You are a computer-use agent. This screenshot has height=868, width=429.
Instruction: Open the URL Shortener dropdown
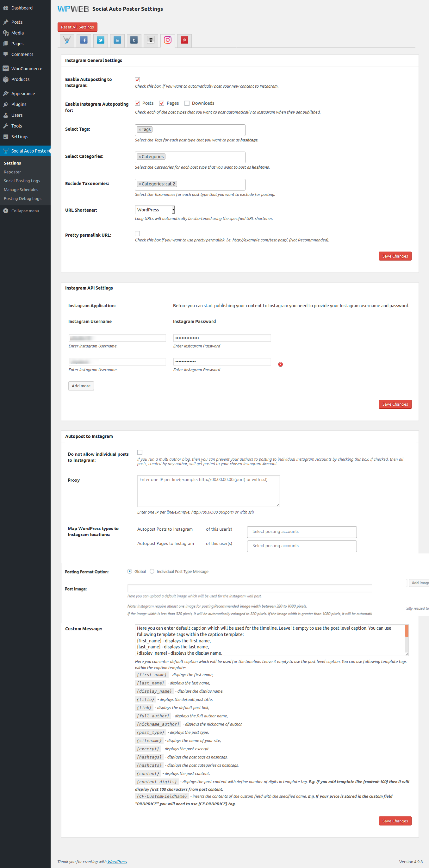155,210
